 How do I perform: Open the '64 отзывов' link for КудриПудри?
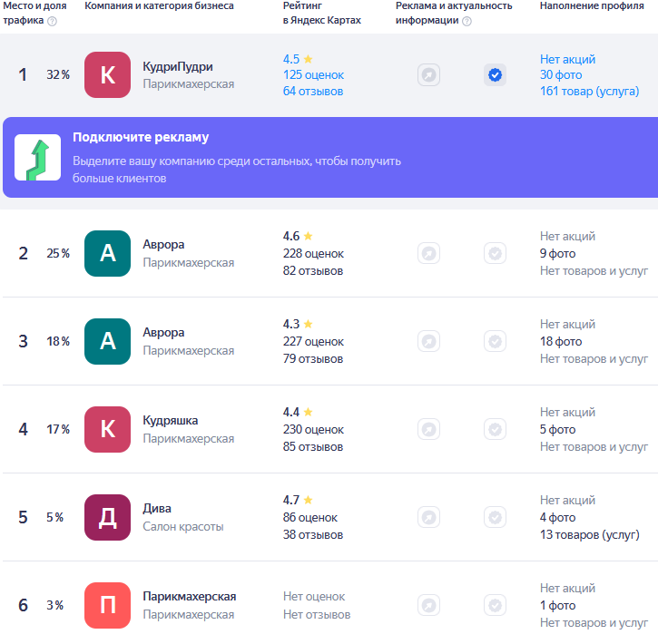[313, 91]
